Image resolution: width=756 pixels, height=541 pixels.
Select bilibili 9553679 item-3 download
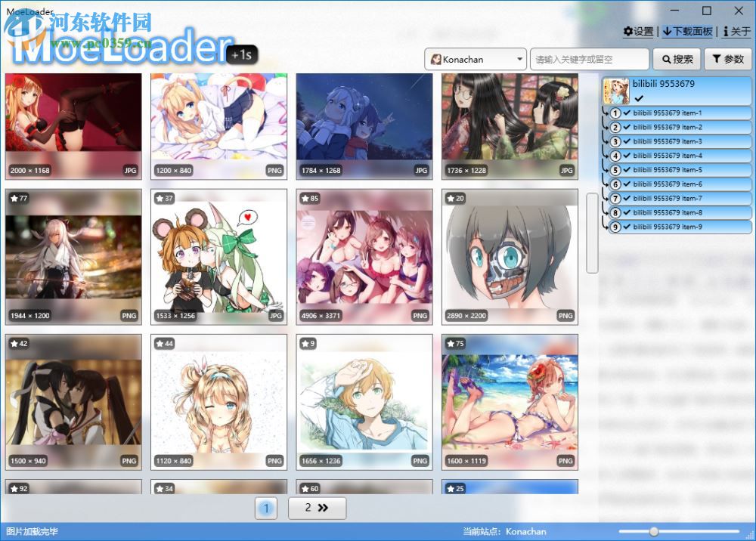pyautogui.click(x=680, y=141)
